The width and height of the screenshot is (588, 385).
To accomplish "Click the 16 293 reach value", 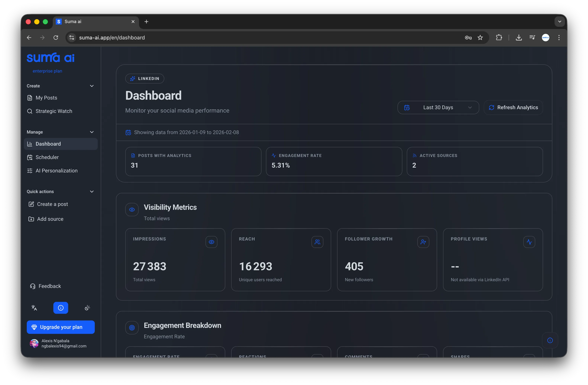I will tap(256, 267).
